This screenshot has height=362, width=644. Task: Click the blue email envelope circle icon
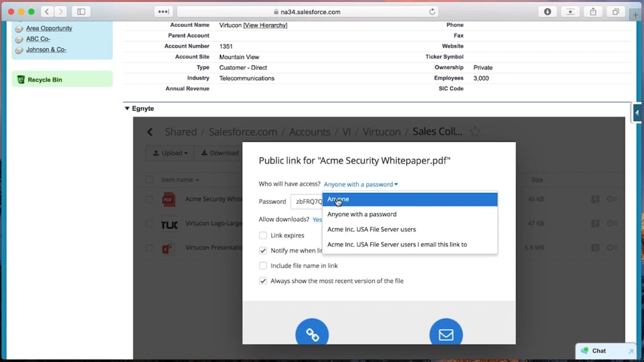click(x=446, y=333)
